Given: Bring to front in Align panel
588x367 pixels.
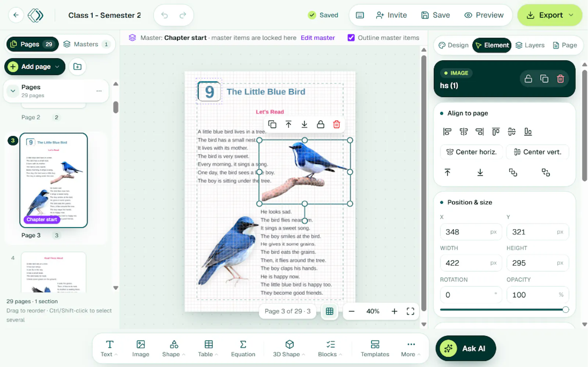Looking at the screenshot, I should 447,172.
